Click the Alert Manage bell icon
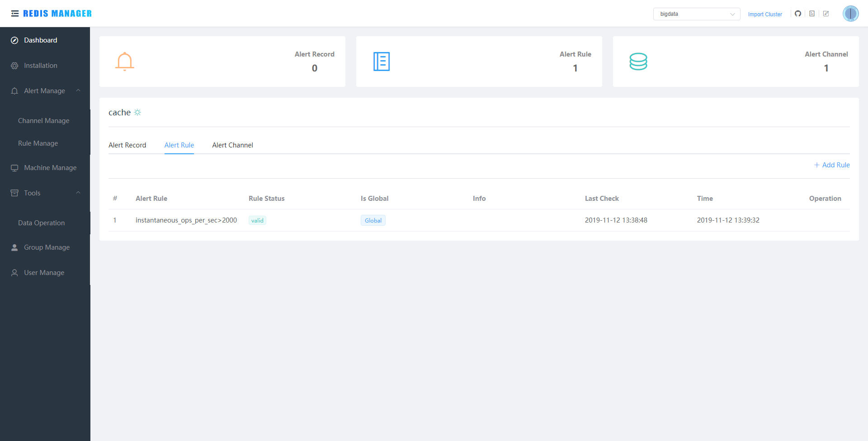Screen dimensions: 868x441 (14, 91)
